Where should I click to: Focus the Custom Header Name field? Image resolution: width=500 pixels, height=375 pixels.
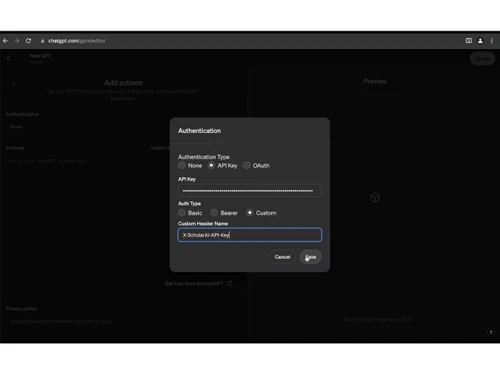pos(250,235)
